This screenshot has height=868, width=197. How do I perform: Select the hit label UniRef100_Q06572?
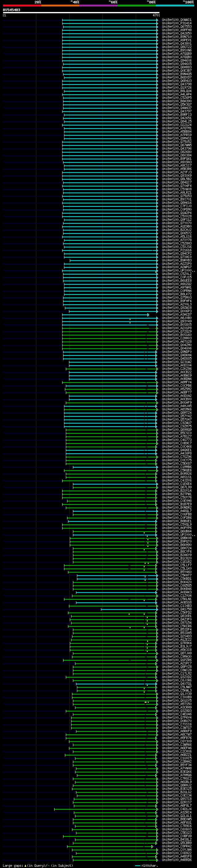[x=176, y=233]
